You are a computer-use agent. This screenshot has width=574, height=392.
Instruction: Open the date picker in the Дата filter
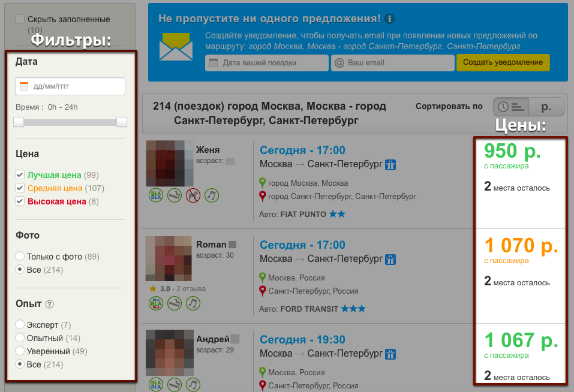point(70,86)
